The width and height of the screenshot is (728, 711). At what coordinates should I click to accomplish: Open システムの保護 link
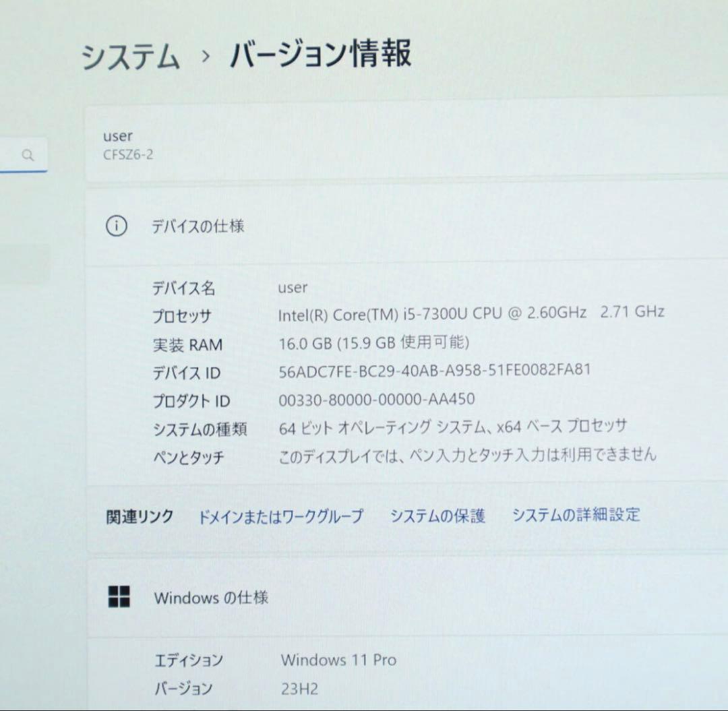(438, 515)
